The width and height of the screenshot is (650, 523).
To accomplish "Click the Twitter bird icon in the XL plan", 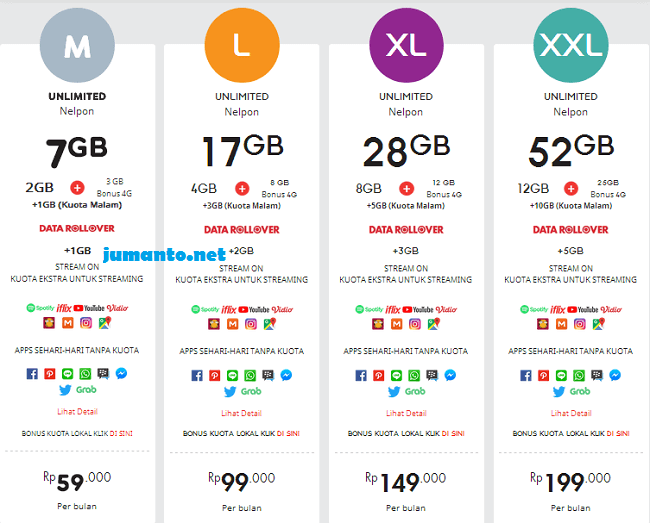I will (394, 391).
